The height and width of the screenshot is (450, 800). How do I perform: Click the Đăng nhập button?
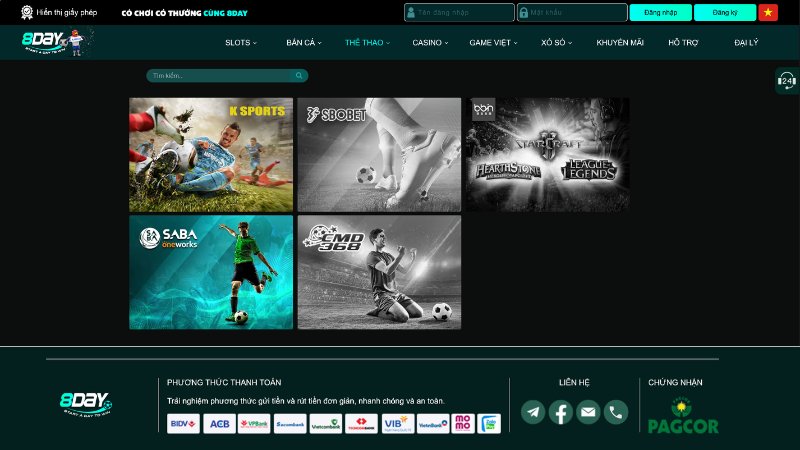tap(661, 12)
